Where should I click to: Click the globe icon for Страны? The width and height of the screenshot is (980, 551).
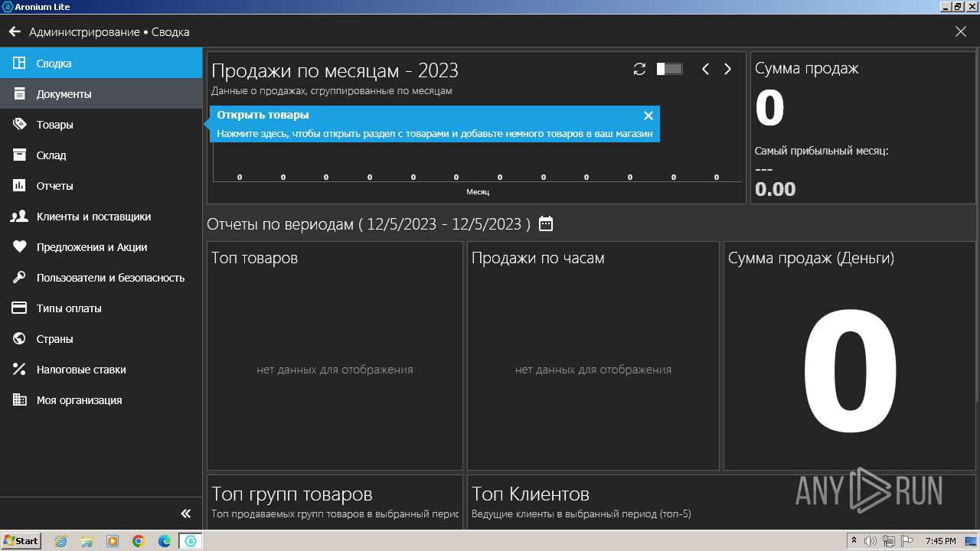(20, 339)
